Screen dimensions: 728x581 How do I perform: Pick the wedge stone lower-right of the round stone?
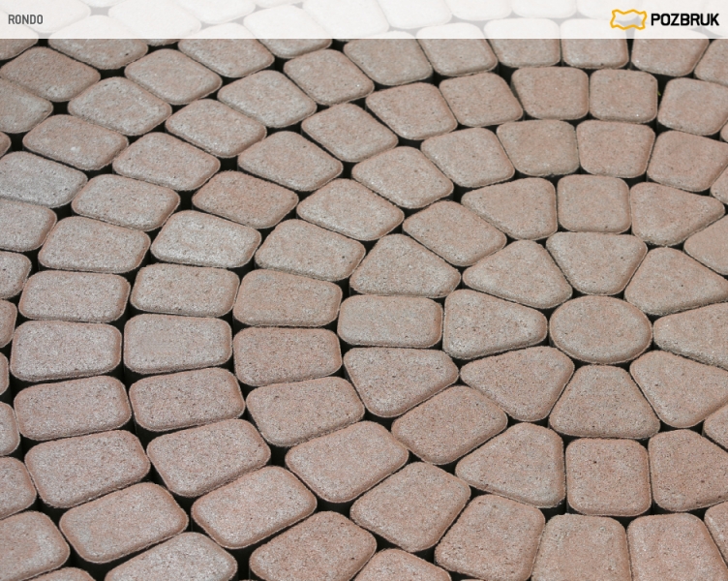tap(679, 389)
